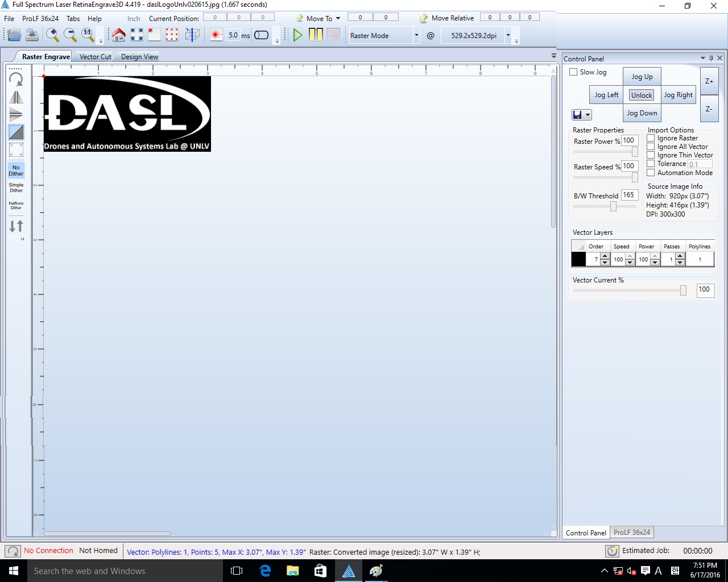Click the Jog Down button
This screenshot has height=582, width=728.
click(642, 113)
